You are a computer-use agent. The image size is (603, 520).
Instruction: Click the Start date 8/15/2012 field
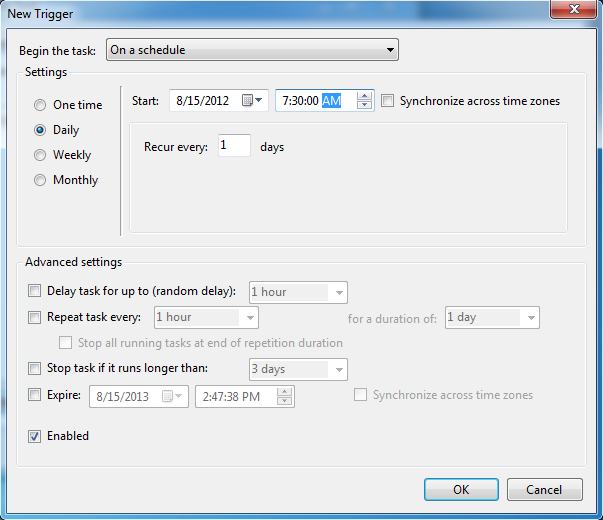click(x=219, y=100)
